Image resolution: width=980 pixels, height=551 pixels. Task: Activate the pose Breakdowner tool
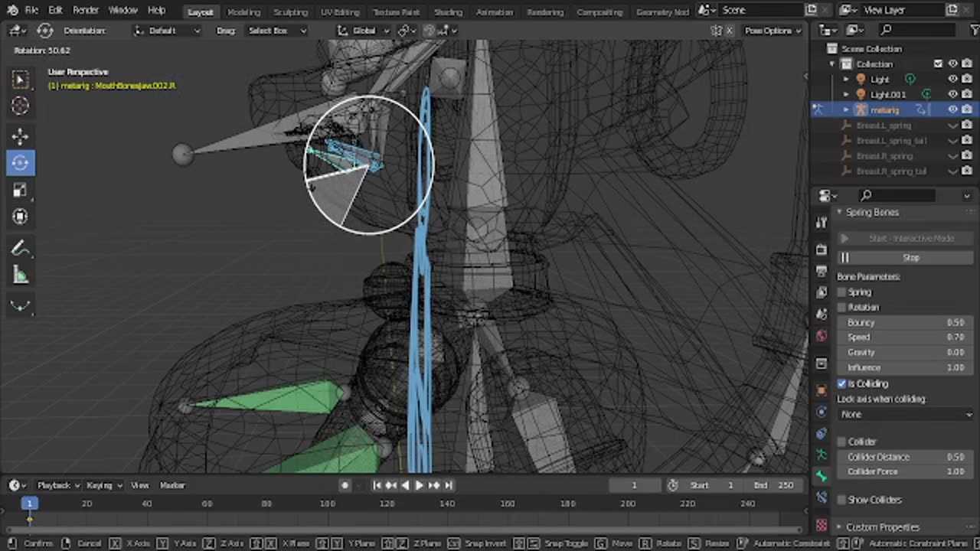pos(21,306)
